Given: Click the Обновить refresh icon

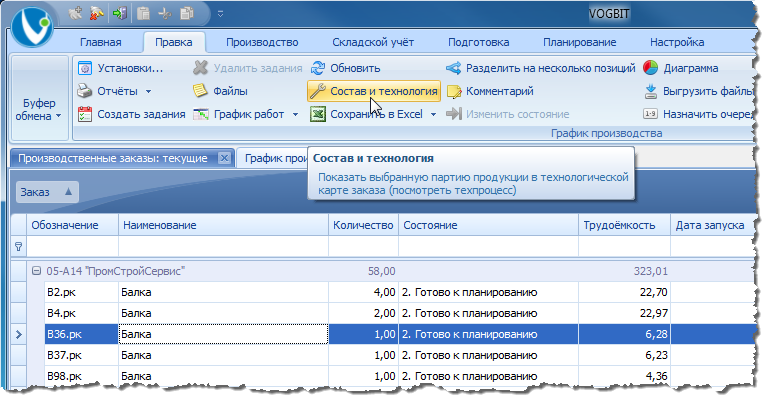Looking at the screenshot, I should [x=318, y=68].
